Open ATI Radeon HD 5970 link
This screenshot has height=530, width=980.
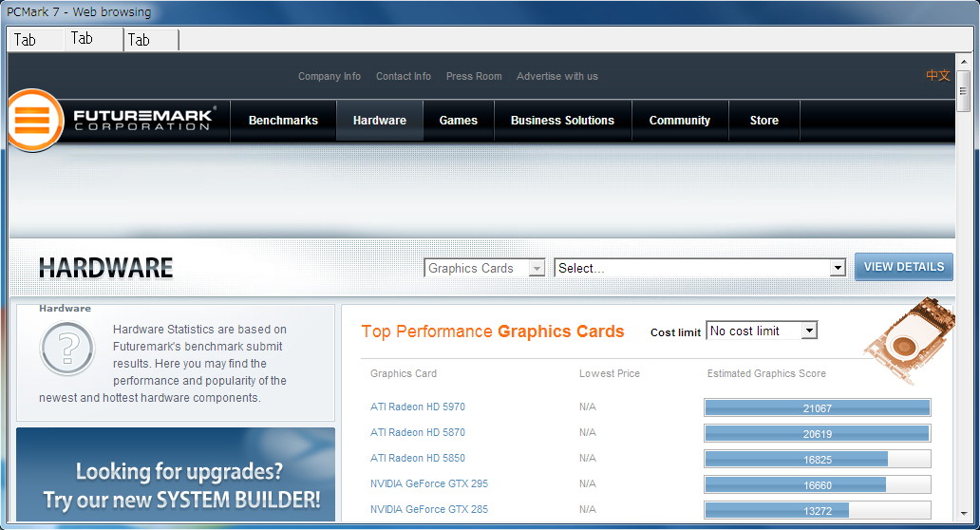(x=418, y=407)
